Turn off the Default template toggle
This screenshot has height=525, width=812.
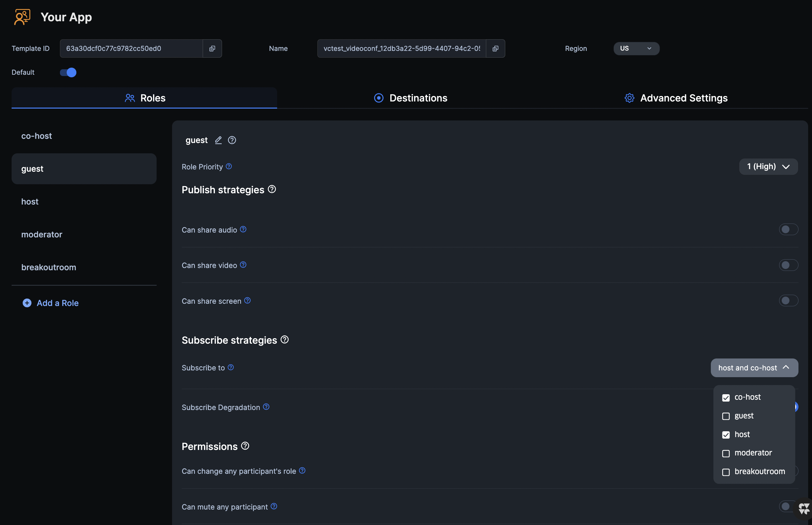click(x=68, y=72)
